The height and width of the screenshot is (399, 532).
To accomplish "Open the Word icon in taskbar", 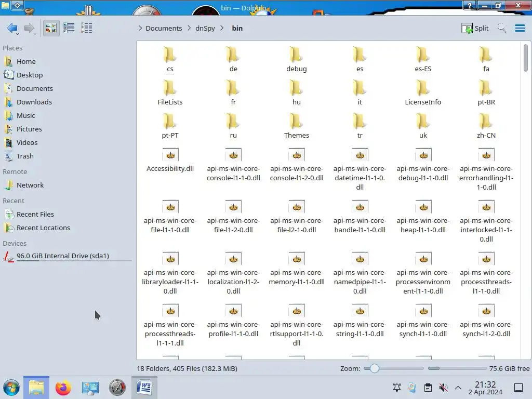I will pos(144,388).
